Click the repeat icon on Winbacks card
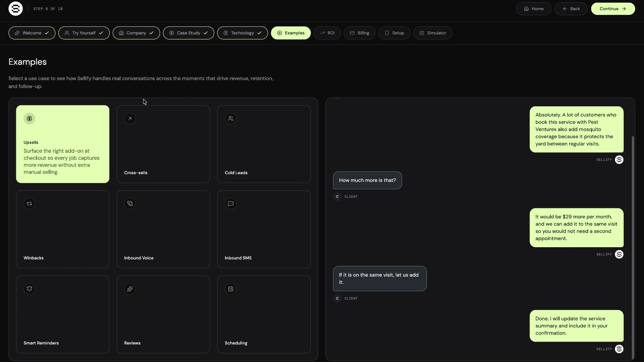The width and height of the screenshot is (644, 362). point(29,204)
